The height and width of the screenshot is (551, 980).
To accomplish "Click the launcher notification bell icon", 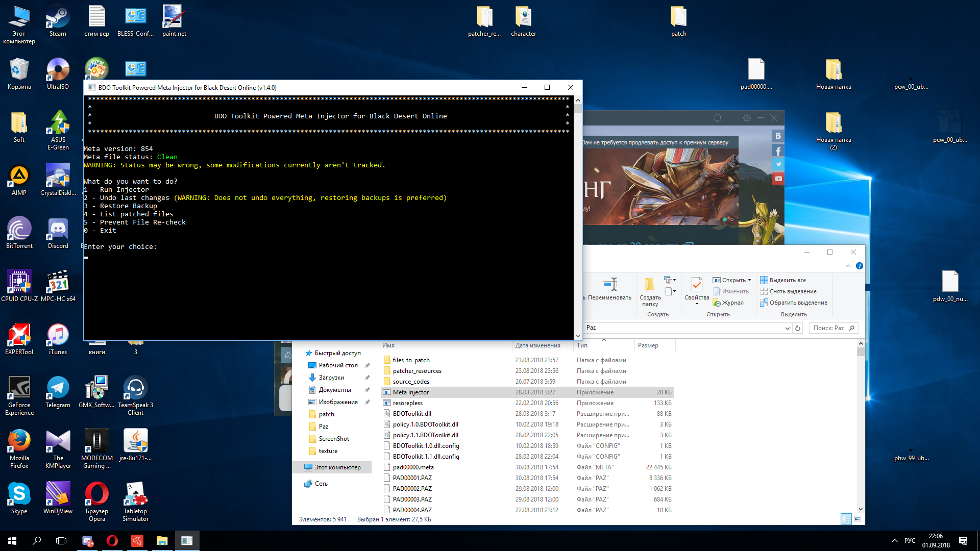I will [x=718, y=118].
